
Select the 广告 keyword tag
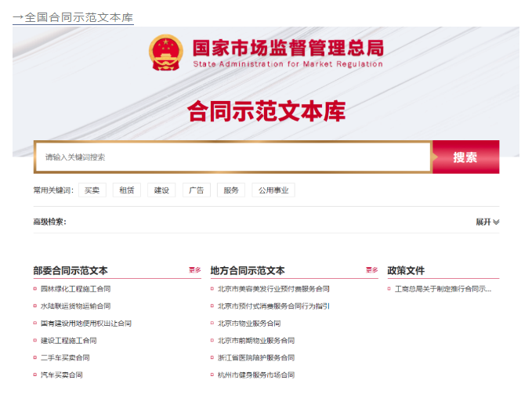point(196,190)
